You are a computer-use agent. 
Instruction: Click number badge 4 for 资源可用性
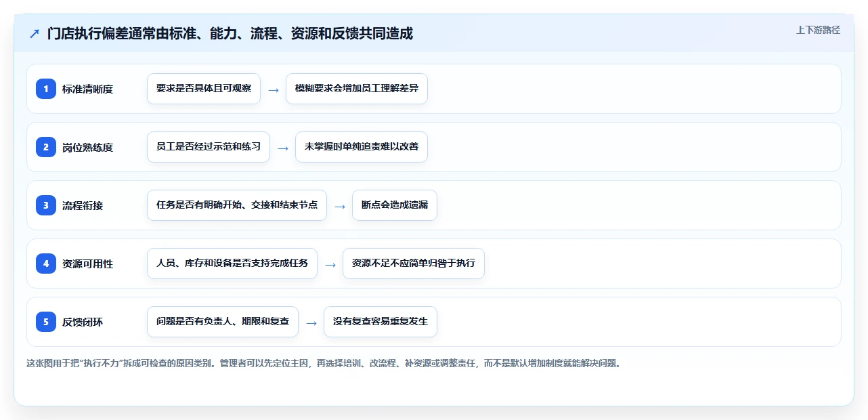coord(46,263)
